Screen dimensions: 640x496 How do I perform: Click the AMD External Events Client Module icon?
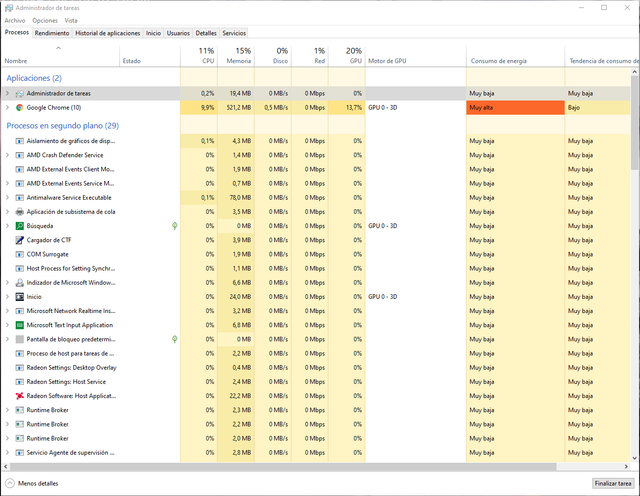(x=19, y=169)
